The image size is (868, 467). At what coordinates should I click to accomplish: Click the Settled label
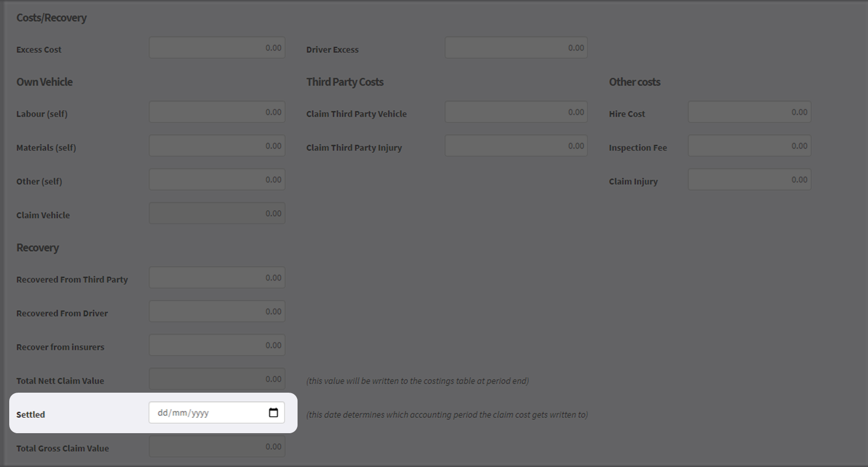pyautogui.click(x=31, y=415)
